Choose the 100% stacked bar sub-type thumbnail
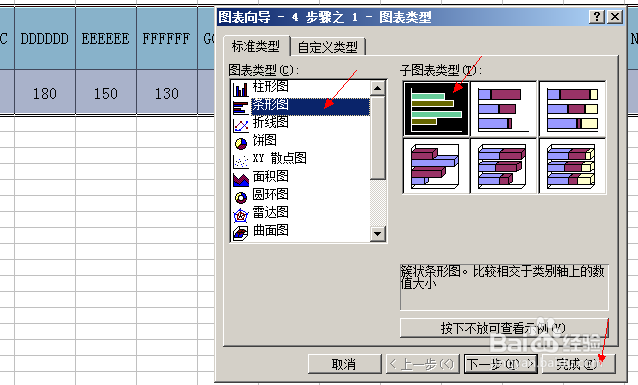Screen dimensions: 638x385 [x=572, y=109]
